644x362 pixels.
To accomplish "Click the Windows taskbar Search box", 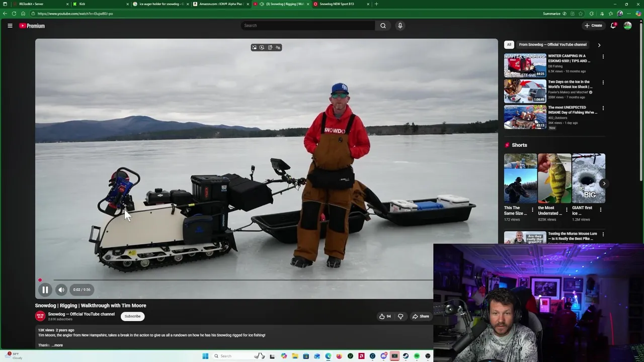I will (x=238, y=356).
